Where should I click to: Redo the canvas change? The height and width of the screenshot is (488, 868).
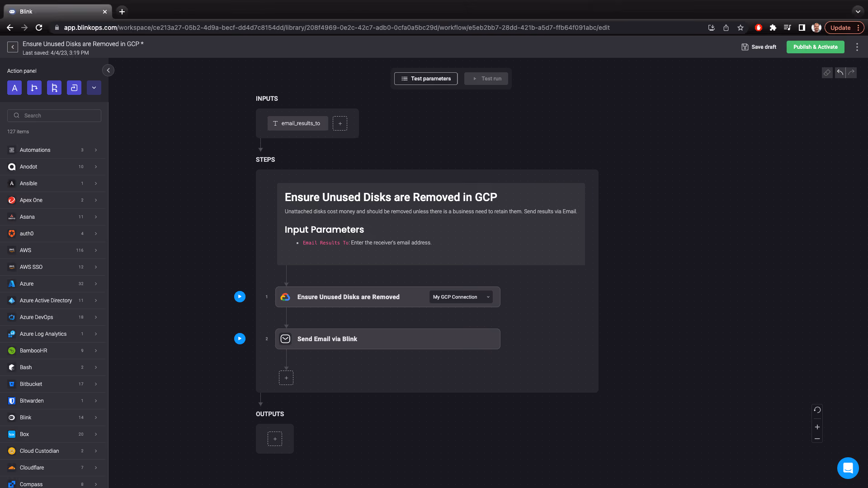point(851,73)
